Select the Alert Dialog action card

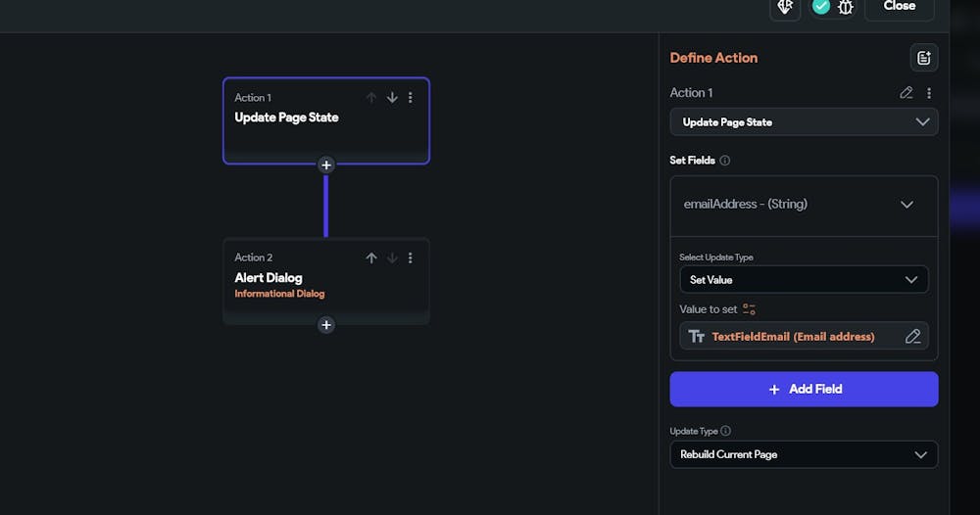pos(294,284)
